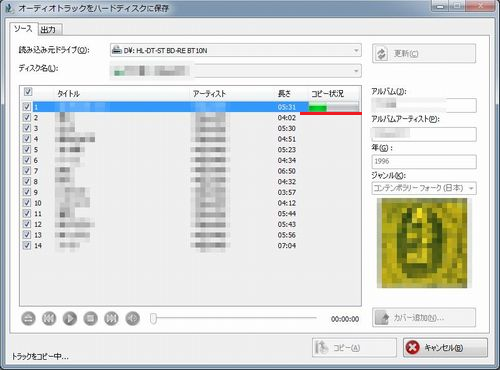Viewport: 500px width, 370px height.
Task: Uncheck track 14 checkbox
Action: (x=27, y=246)
